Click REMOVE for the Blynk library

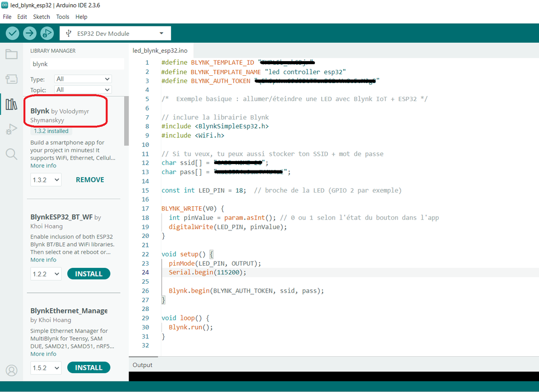click(x=89, y=179)
